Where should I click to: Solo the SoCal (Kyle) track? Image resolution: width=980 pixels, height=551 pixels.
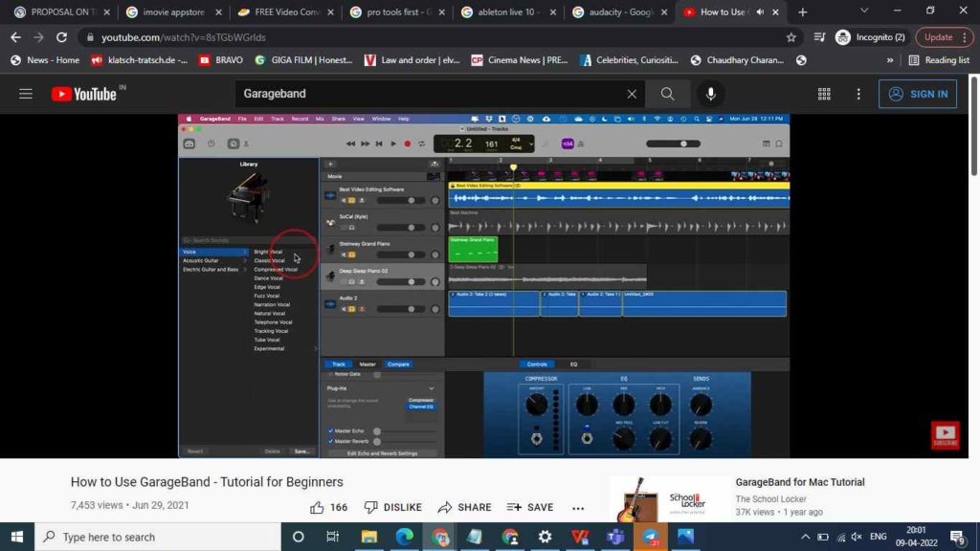[351, 228]
